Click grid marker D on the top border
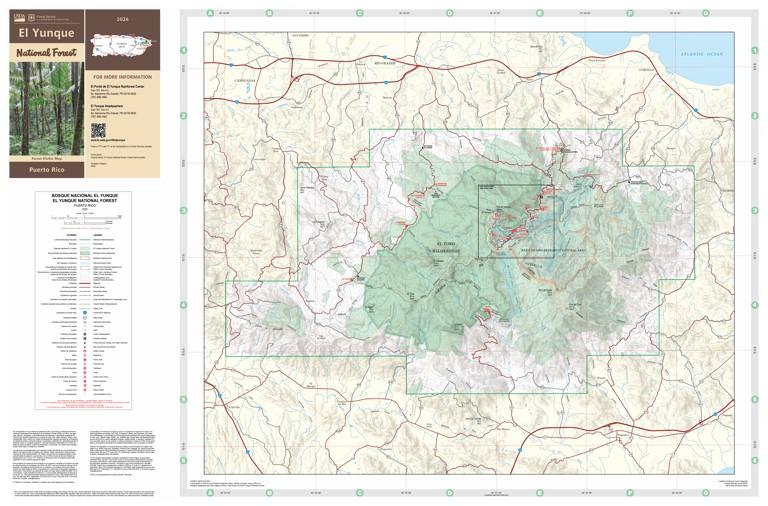This screenshot has width=768, height=506. pyautogui.click(x=450, y=13)
